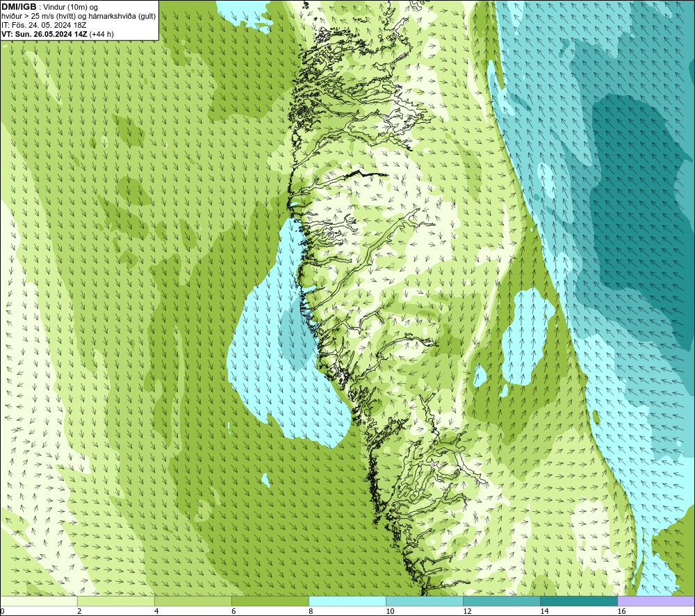Click legend scale label '6'
The height and width of the screenshot is (616, 695).
point(233,612)
